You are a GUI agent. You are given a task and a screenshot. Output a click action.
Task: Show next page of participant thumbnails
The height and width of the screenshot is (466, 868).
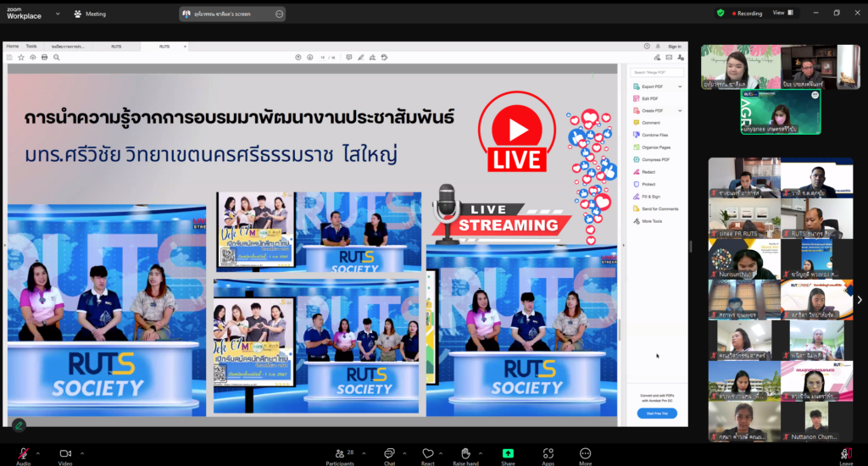[x=860, y=299]
